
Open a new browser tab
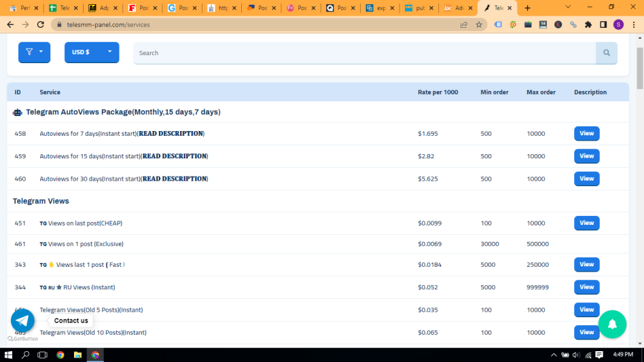click(527, 7)
